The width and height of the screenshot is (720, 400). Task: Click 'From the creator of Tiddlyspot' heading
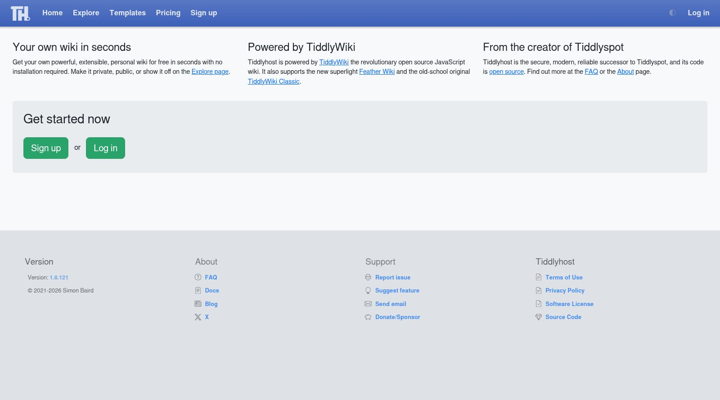pyautogui.click(x=553, y=47)
